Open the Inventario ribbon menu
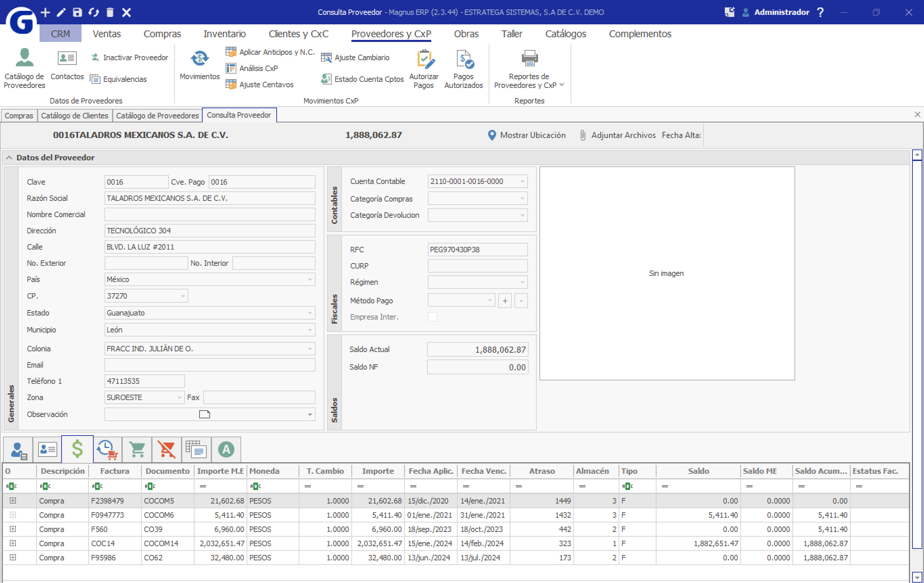Screen dimensions: 924x583 pyautogui.click(x=224, y=34)
